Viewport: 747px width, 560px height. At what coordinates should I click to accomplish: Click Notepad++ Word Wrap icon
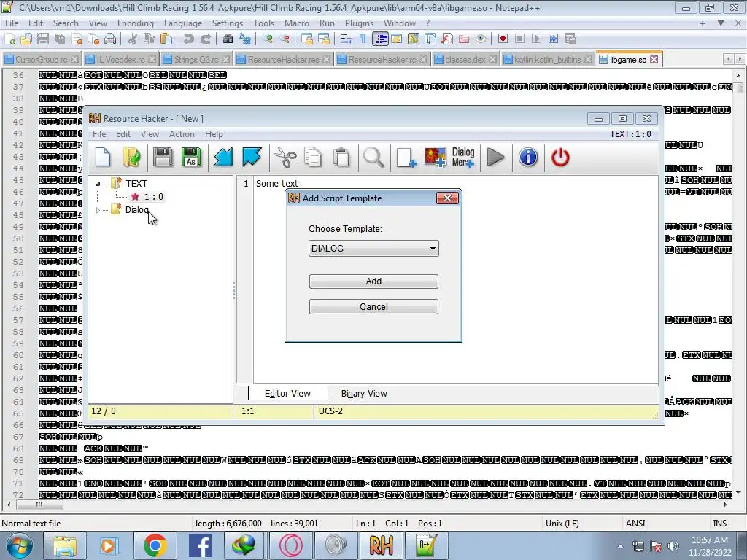[x=347, y=39]
